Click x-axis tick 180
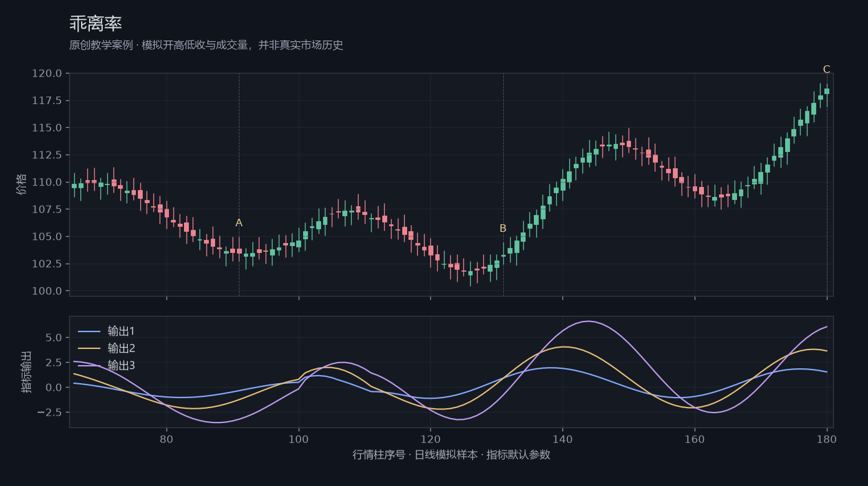The width and height of the screenshot is (868, 486). point(827,439)
